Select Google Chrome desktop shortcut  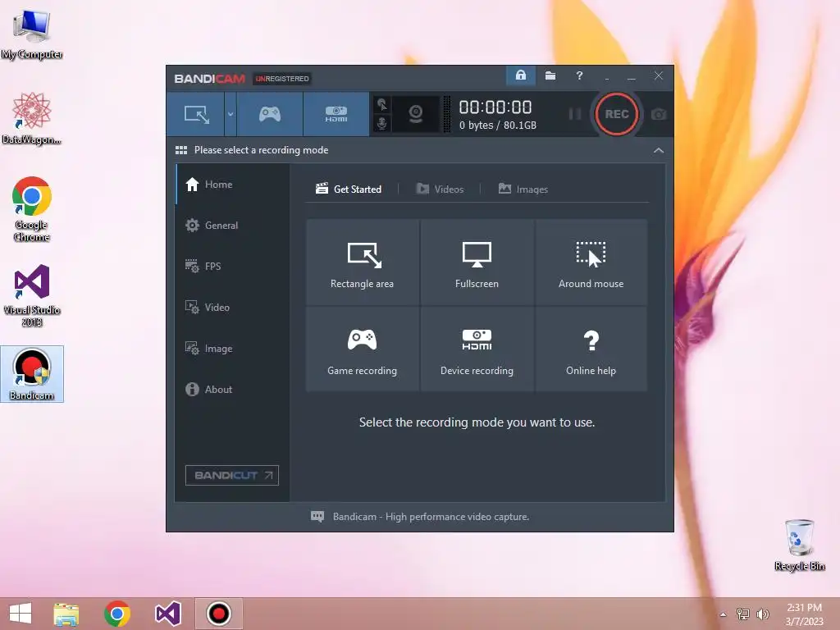[32, 209]
